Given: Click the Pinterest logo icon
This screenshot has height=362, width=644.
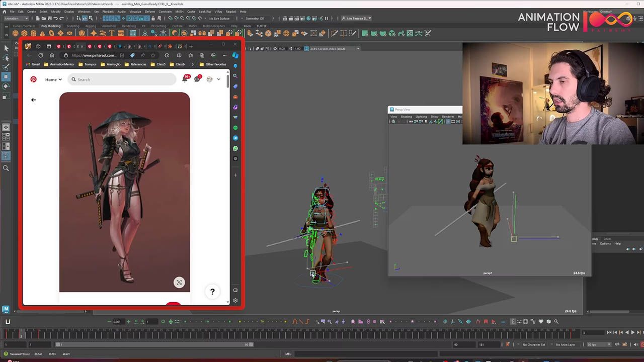Looking at the screenshot, I should pos(33,79).
